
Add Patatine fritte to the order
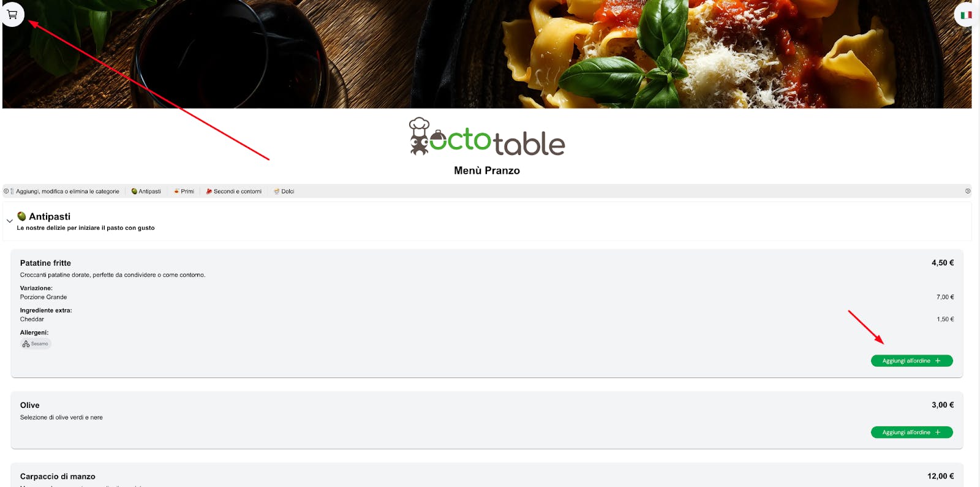911,361
